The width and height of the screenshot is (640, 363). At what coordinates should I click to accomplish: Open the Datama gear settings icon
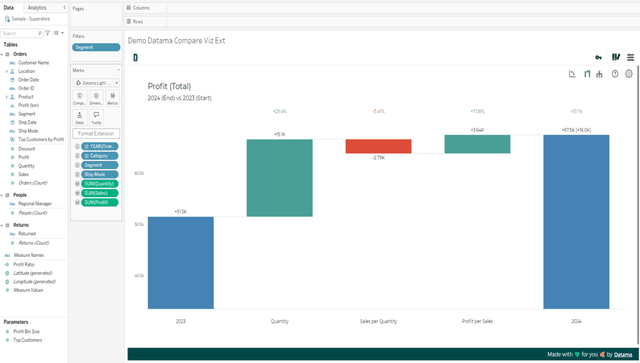click(x=629, y=74)
